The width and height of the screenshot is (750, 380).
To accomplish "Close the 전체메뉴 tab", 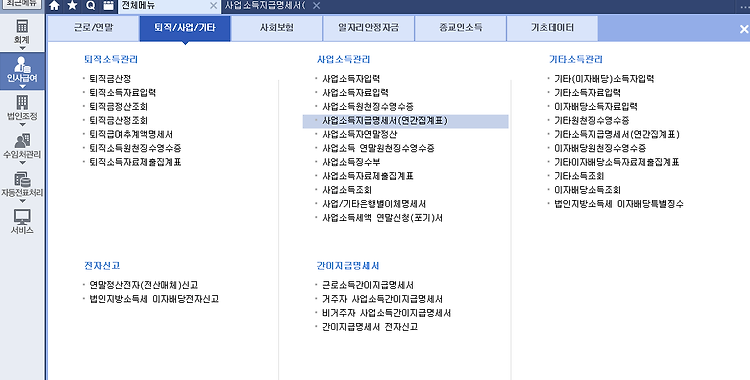I will click(x=213, y=6).
